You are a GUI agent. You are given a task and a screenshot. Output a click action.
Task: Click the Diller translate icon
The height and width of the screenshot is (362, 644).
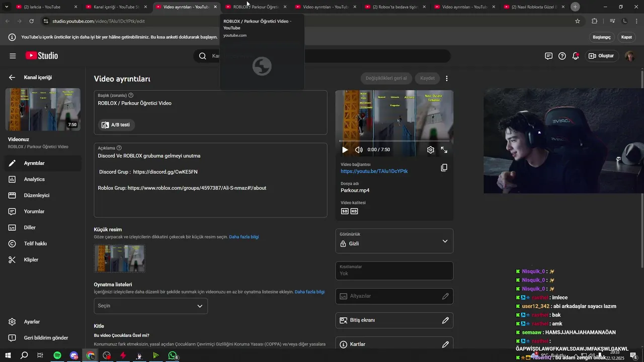click(x=12, y=227)
